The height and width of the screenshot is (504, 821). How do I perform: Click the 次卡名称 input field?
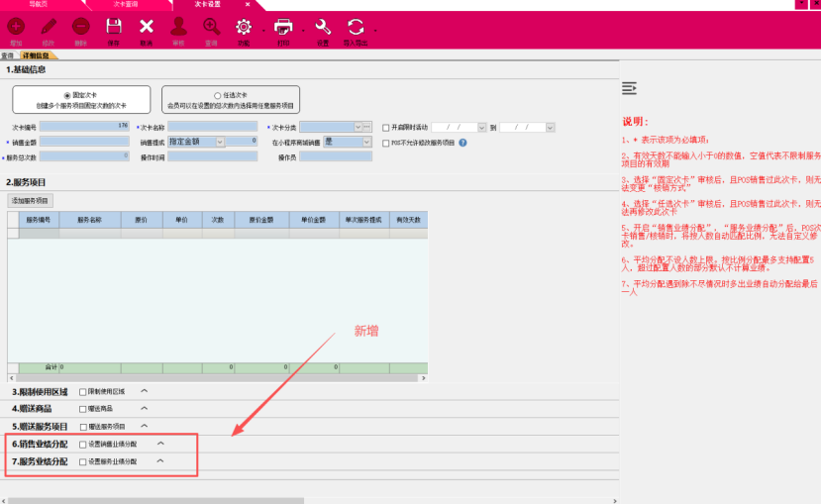point(213,126)
